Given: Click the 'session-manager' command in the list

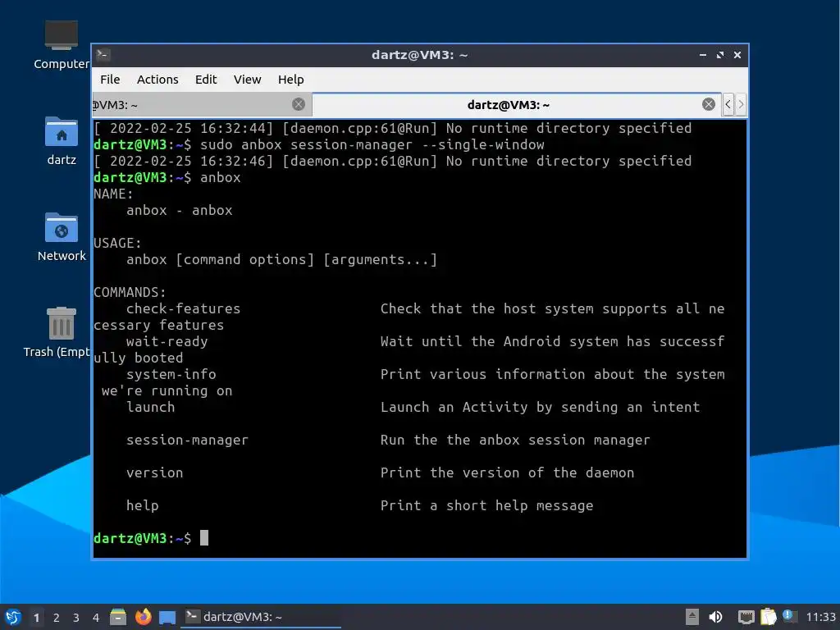Looking at the screenshot, I should coord(187,440).
